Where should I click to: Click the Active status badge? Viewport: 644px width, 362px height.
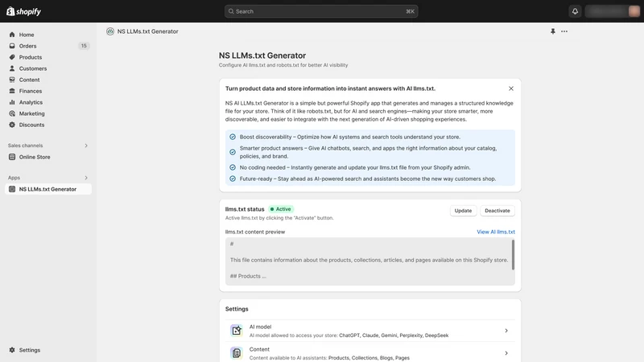281,209
